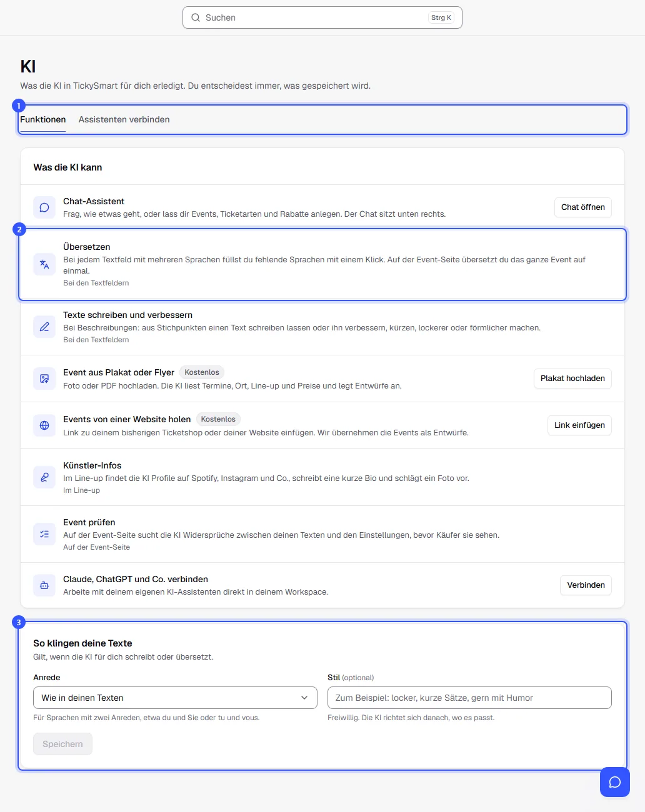Click the globe icon for Website events
Viewport: 645px width, 812px height.
tap(44, 425)
